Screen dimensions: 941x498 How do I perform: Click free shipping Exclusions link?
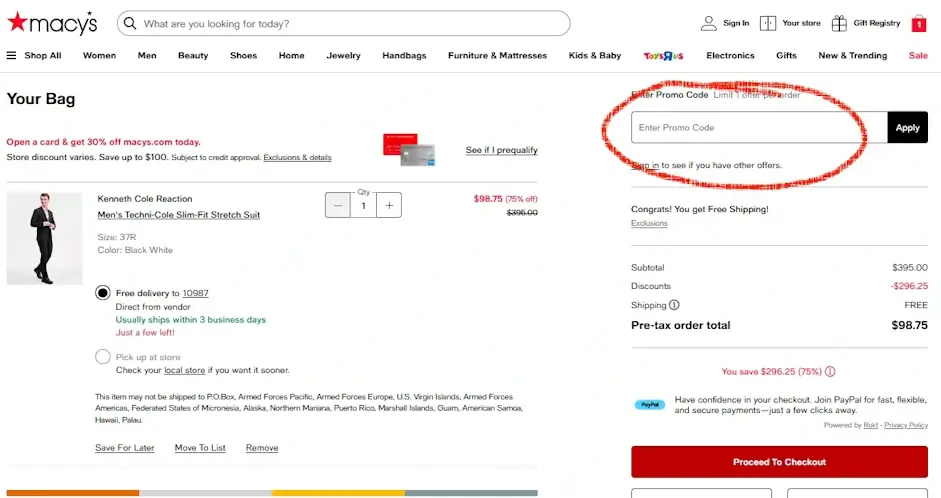click(x=649, y=223)
